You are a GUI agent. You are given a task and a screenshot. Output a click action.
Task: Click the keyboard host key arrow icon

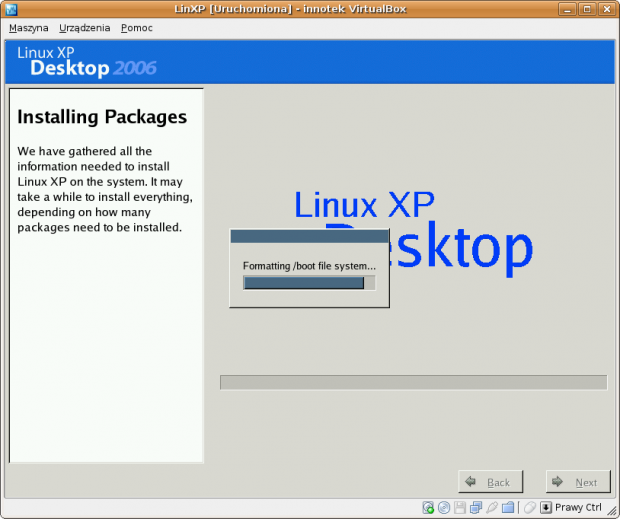[545, 508]
